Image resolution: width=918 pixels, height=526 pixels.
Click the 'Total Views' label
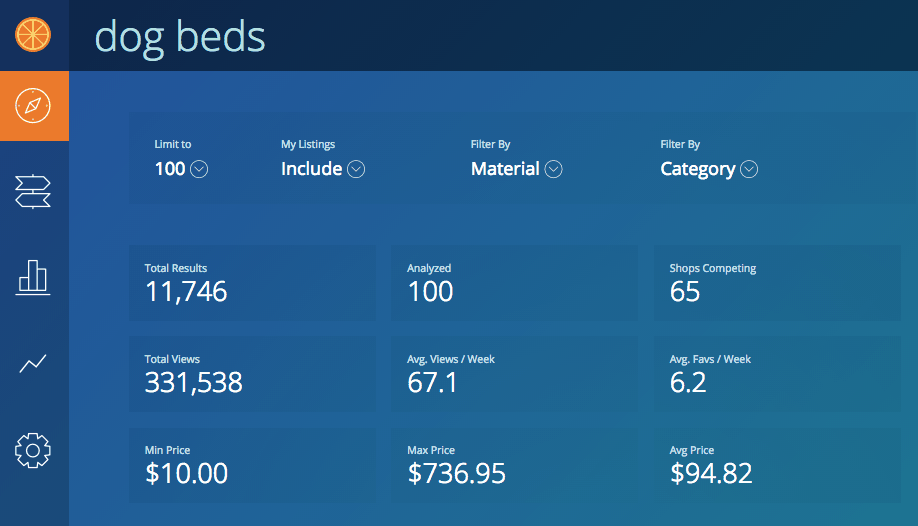click(172, 359)
